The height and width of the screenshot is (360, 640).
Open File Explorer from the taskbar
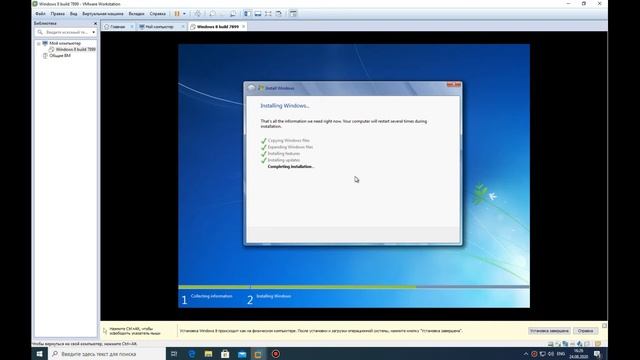click(208, 354)
